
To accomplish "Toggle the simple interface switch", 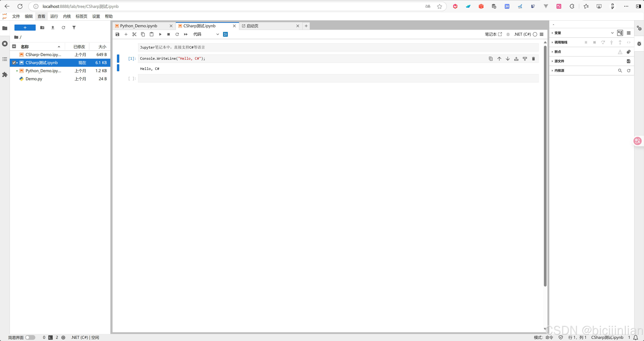I will pos(30,337).
